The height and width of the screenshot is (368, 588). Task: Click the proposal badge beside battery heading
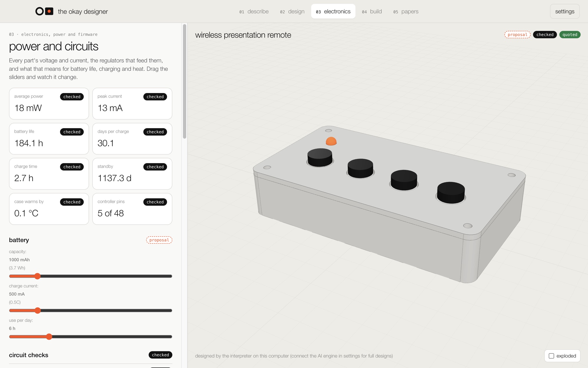[x=159, y=240]
